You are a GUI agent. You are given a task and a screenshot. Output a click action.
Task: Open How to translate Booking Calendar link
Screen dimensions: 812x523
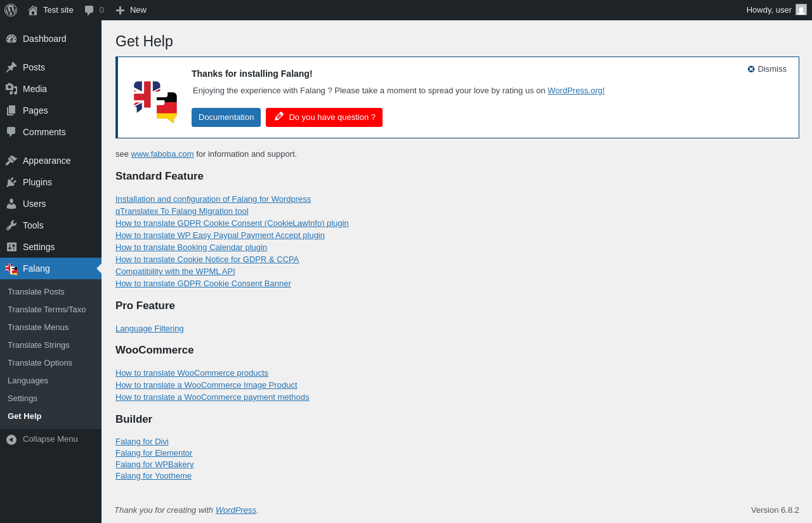click(191, 248)
